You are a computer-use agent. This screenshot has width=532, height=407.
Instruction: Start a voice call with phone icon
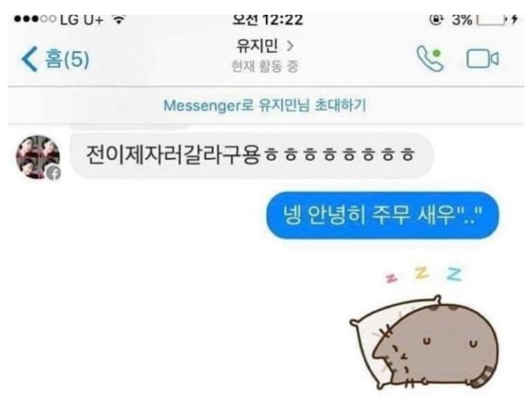[430, 58]
